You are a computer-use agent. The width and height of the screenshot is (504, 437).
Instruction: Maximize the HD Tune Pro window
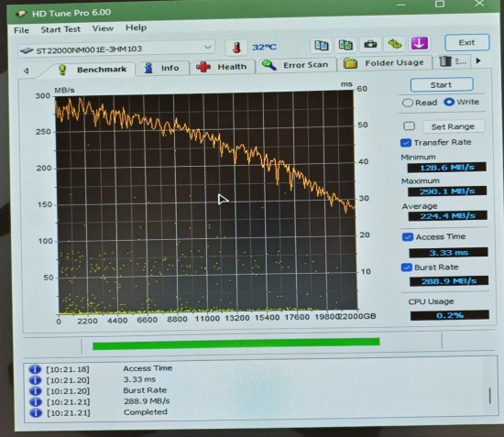pos(440,4)
